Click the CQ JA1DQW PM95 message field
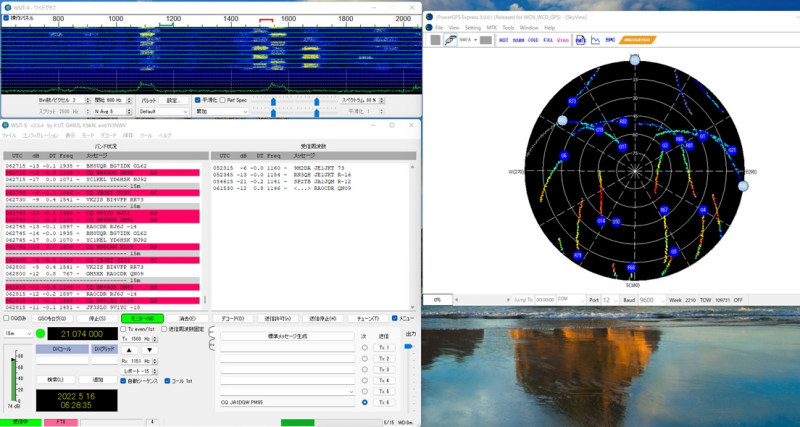 pos(288,403)
